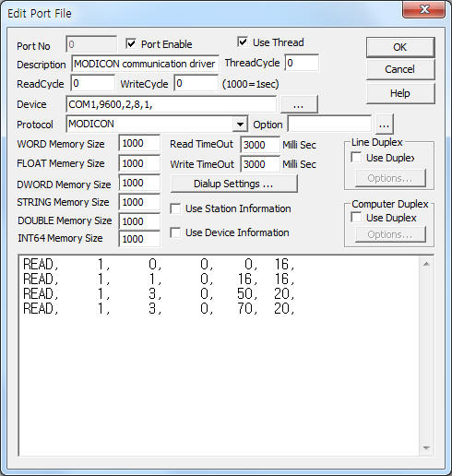This screenshot has width=452, height=476.
Task: Click the browse button next to Device field
Action: 299,104
